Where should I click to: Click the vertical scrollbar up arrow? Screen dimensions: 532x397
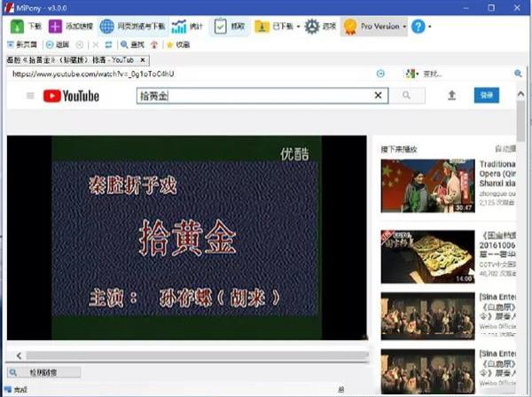pos(520,94)
